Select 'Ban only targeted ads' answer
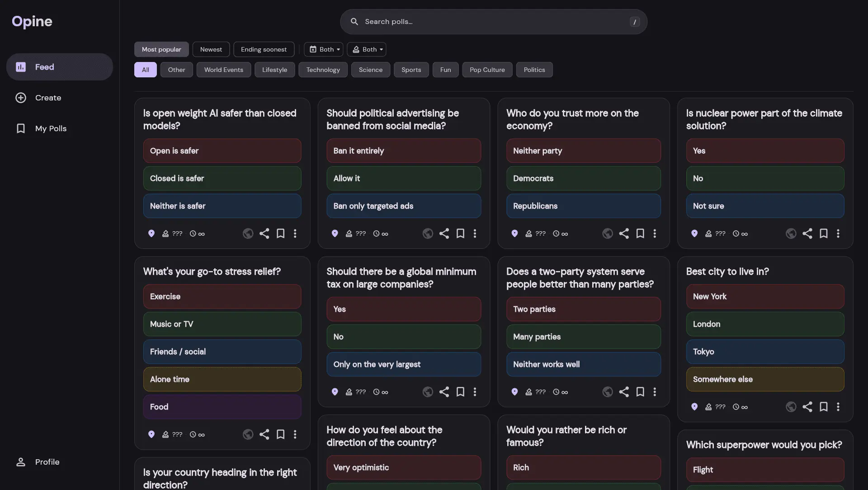 (404, 206)
